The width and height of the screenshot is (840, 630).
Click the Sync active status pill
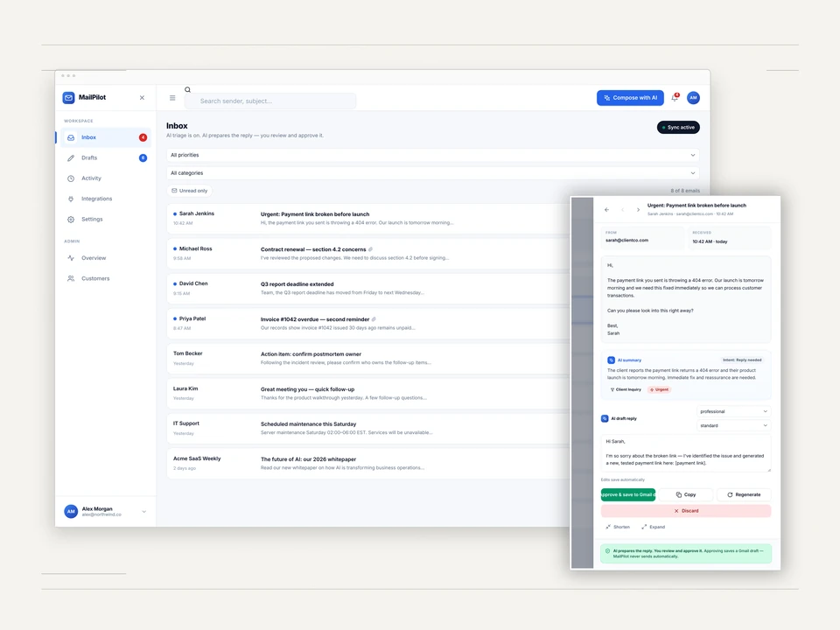pos(678,128)
